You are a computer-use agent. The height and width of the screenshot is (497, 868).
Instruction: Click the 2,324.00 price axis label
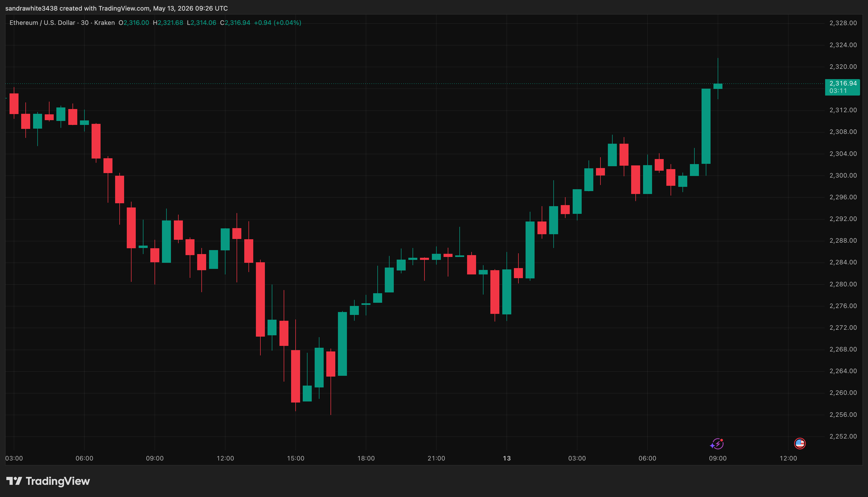tap(843, 45)
